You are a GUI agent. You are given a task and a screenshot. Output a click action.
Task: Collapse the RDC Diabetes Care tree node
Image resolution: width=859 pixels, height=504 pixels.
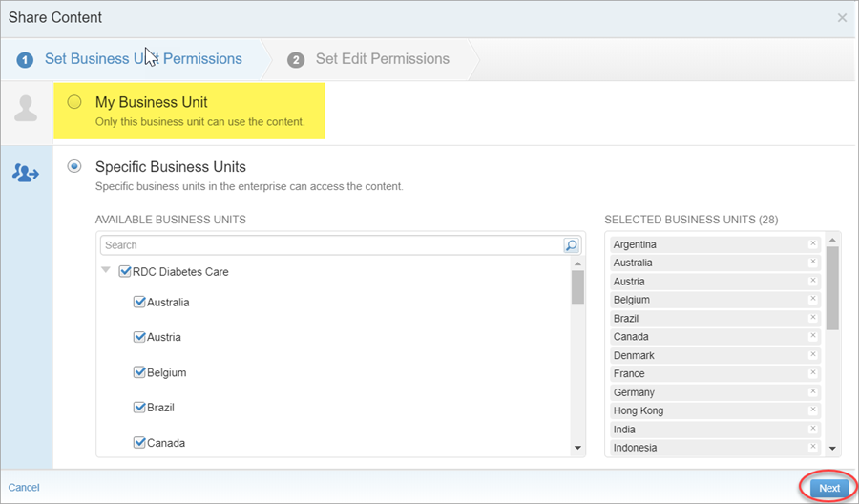106,270
